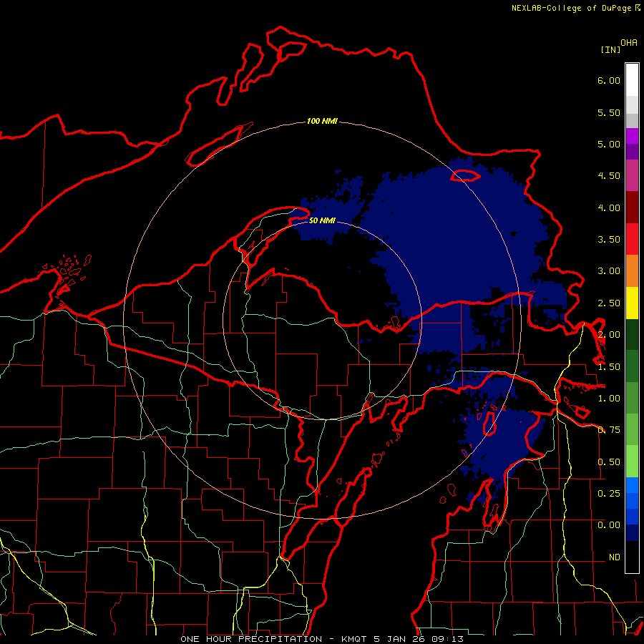Click the ND legend label
Viewport: 644px width, 644px height.
point(615,557)
